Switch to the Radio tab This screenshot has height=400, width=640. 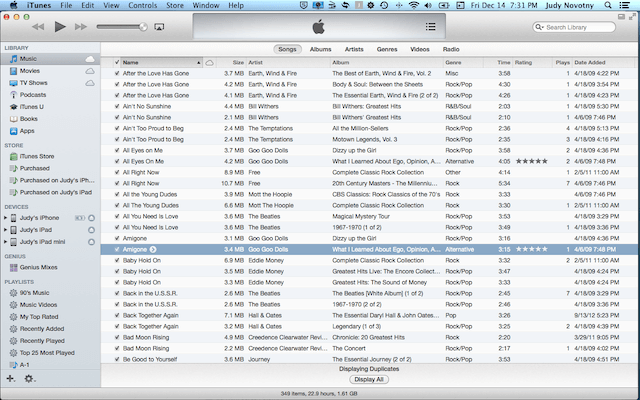tap(451, 49)
